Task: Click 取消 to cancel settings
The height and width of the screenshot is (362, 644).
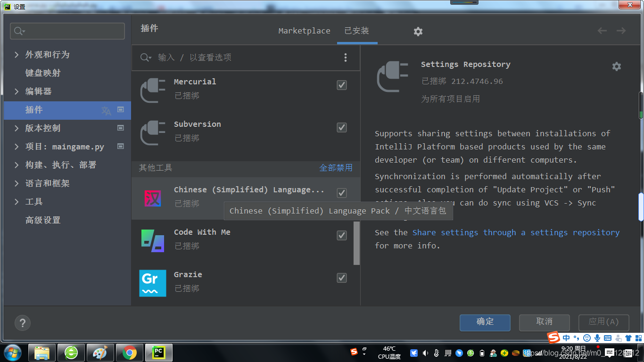Action: click(545, 322)
